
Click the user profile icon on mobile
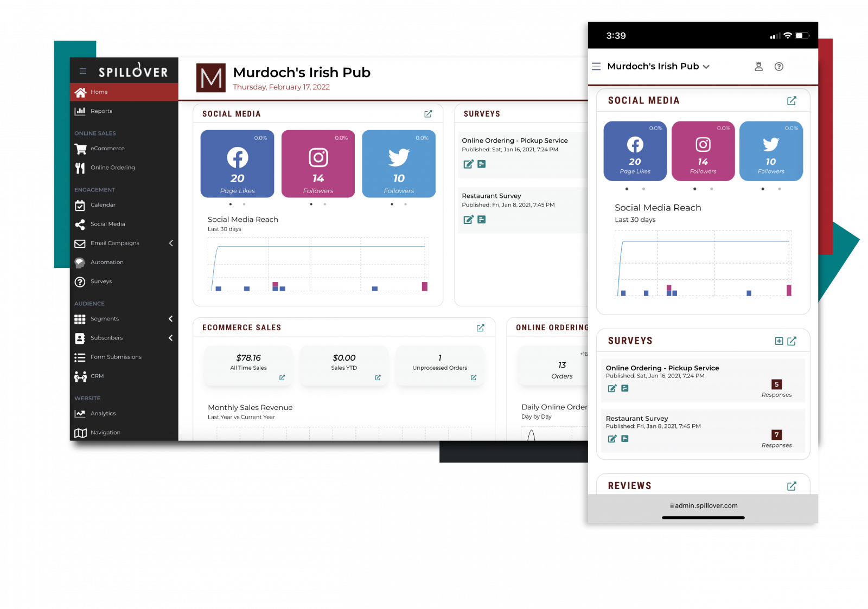pos(759,67)
